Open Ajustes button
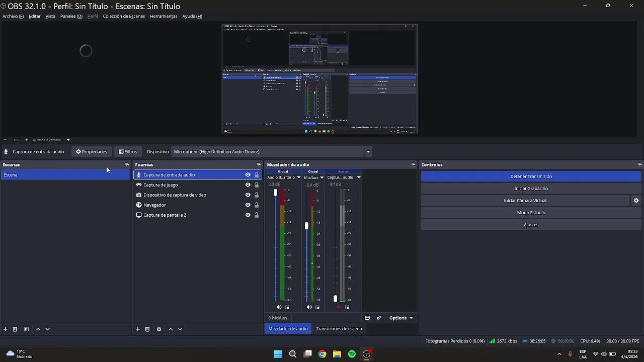The height and width of the screenshot is (362, 644). point(531,225)
